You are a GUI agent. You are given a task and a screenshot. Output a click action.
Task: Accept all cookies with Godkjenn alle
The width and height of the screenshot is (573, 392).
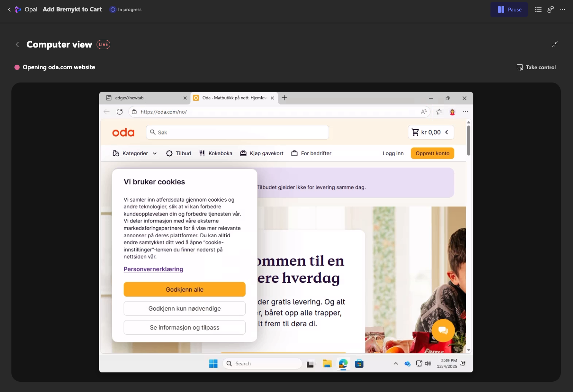tap(184, 289)
